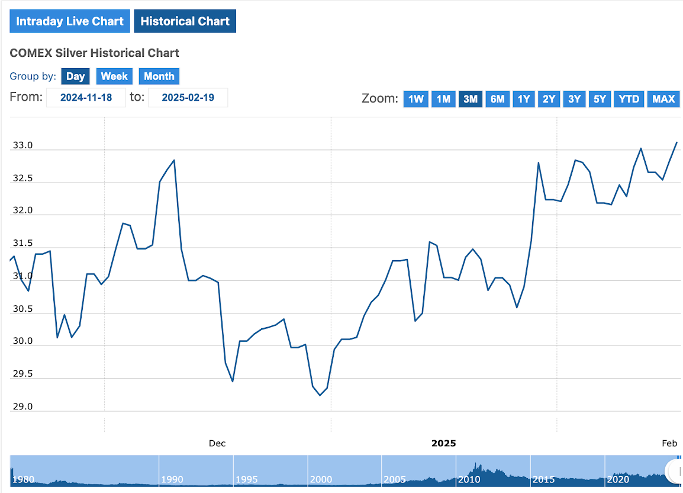683x493 pixels.
Task: Group chart data by Month
Action: coord(158,76)
